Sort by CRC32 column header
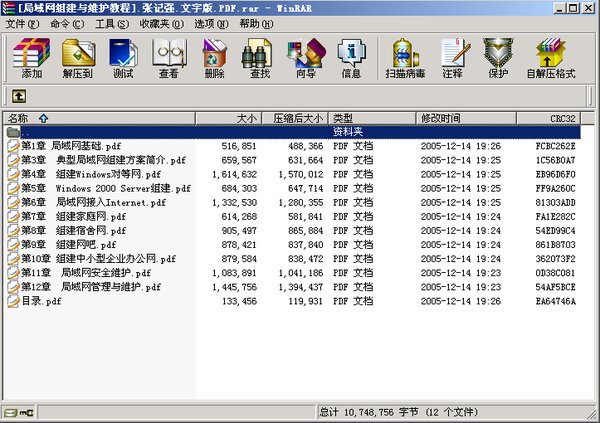Image resolution: width=600 pixels, height=423 pixels. pos(549,118)
